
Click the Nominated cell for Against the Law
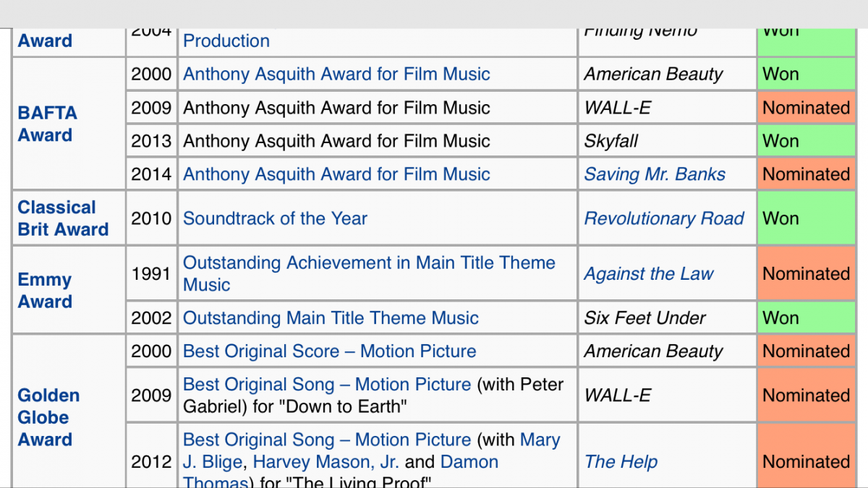click(x=806, y=274)
